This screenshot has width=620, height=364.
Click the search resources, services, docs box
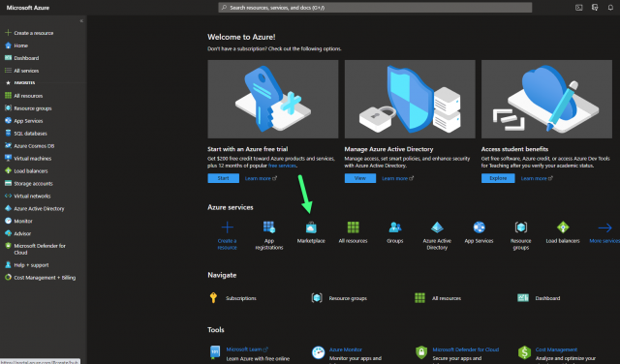point(375,8)
